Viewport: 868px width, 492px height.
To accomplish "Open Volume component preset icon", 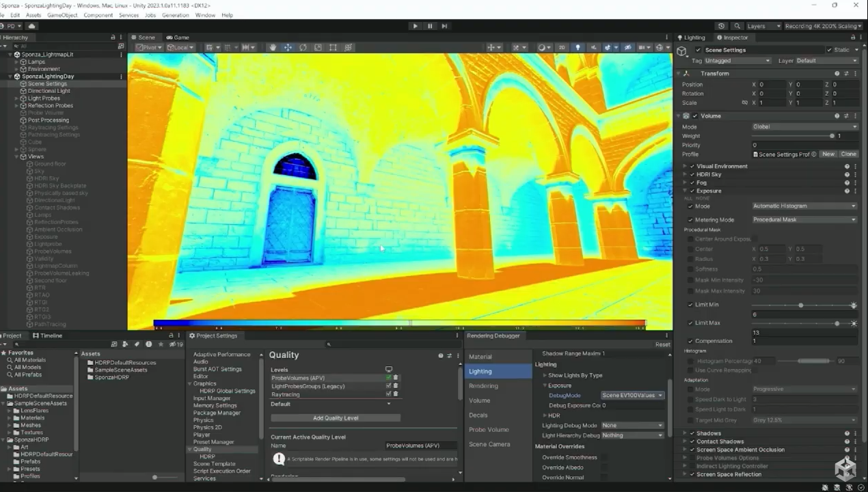I will [846, 115].
